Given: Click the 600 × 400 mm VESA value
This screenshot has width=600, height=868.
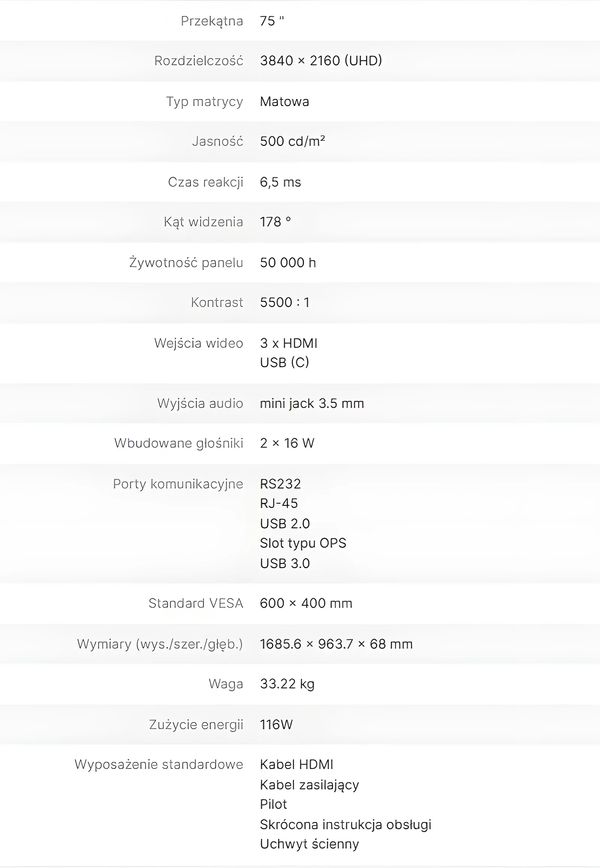Looking at the screenshot, I should (x=306, y=603).
